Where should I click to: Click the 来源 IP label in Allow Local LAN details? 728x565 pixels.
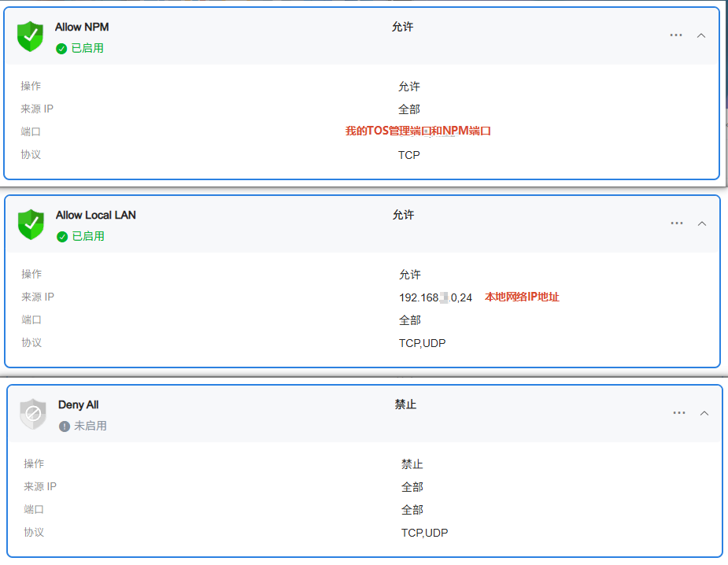pos(38,297)
